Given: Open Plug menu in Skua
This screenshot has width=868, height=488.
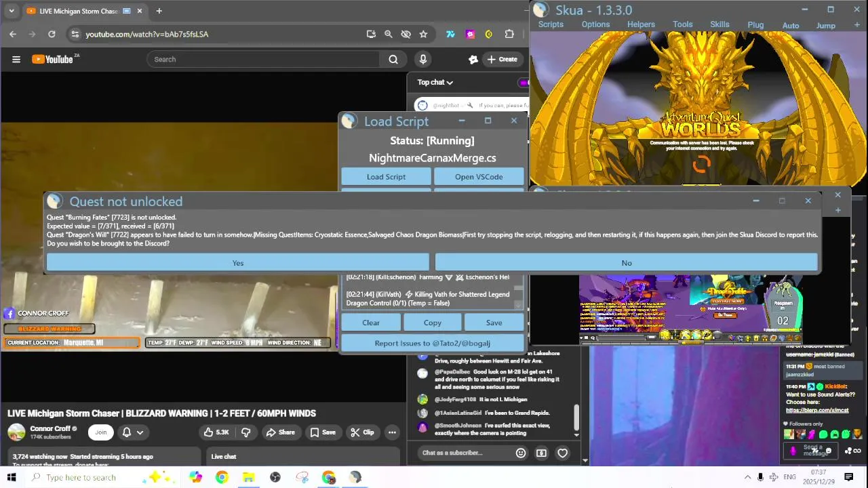Looking at the screenshot, I should [x=755, y=24].
